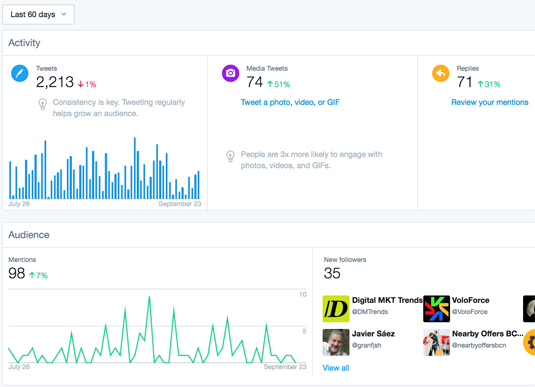Open the Review your mentions link
535x387 pixels.
tap(490, 102)
